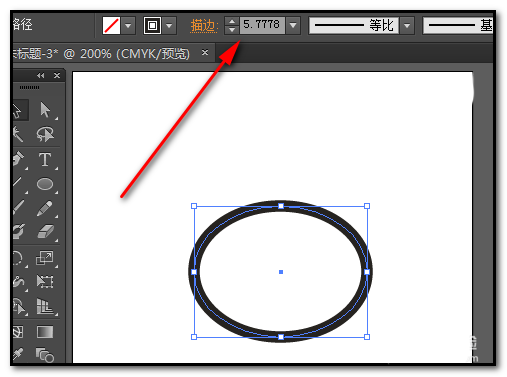Open the fill color dropdown
Viewport: 507px width, 377px height.
click(128, 25)
